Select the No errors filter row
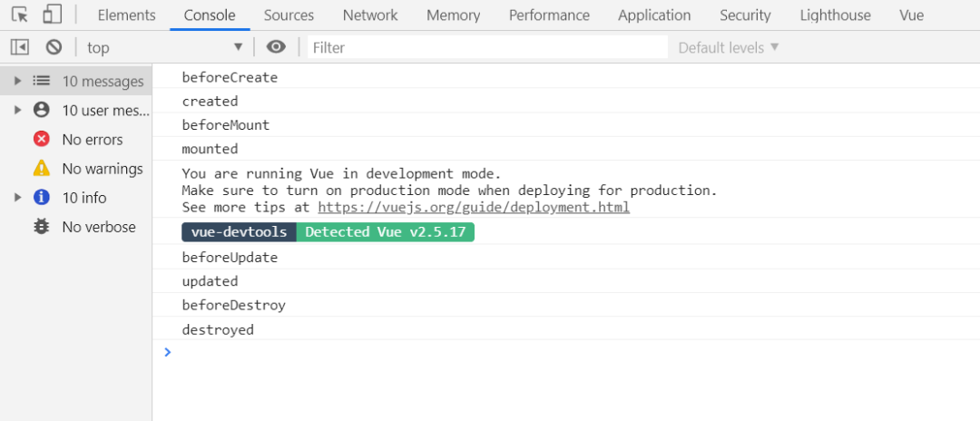This screenshot has width=980, height=421. pos(75,140)
